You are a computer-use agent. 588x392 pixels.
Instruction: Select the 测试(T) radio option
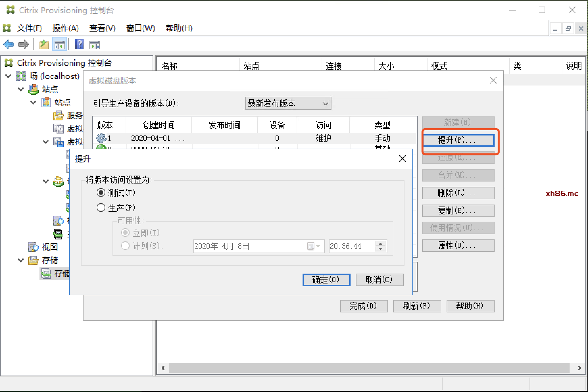[x=101, y=192]
